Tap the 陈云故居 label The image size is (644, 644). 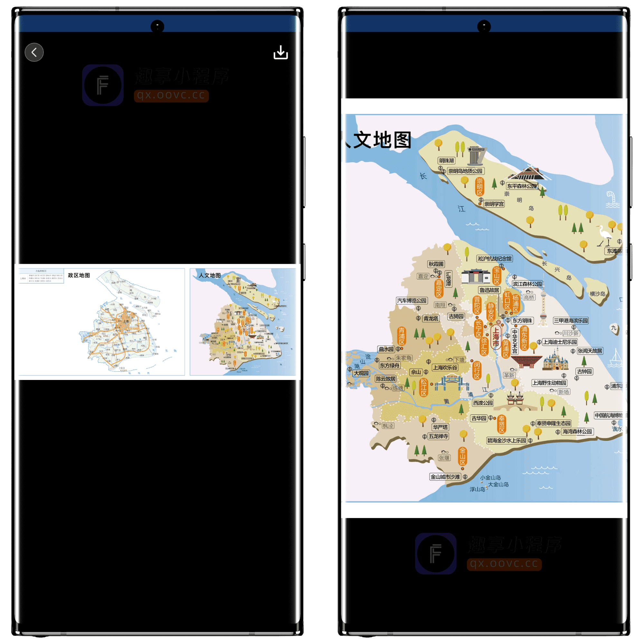tap(386, 379)
